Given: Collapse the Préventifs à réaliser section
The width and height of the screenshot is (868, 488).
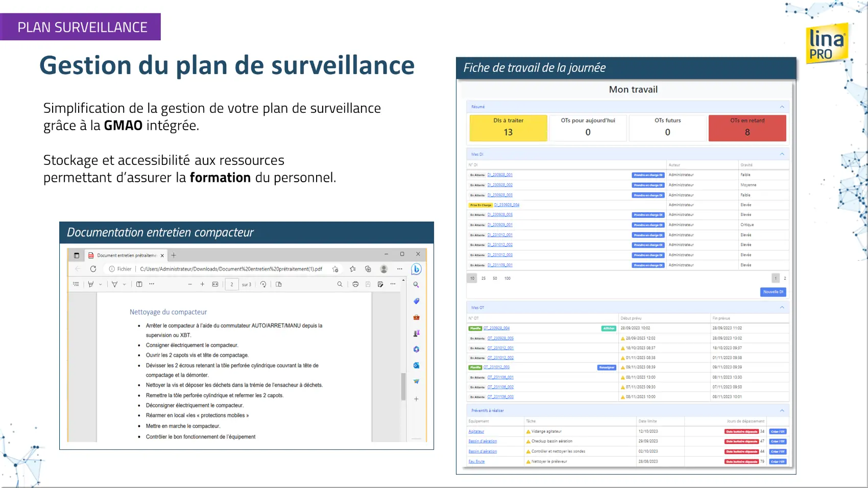Looking at the screenshot, I should [782, 410].
